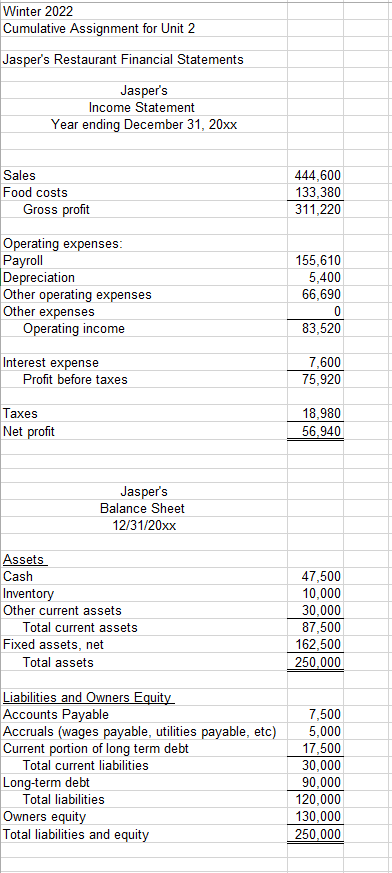392x873 pixels.
Task: Select the Taxes value 18,980
Action: [x=315, y=414]
